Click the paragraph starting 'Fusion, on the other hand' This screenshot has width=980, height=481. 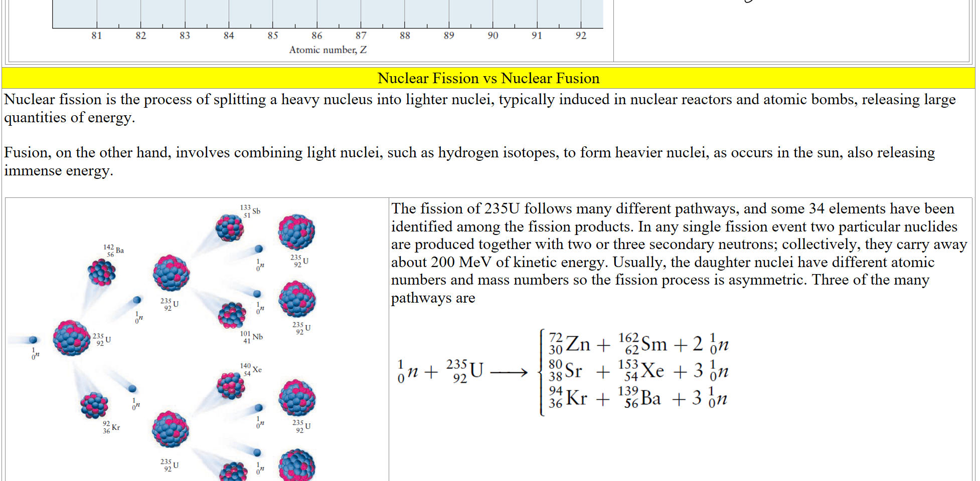pos(469,161)
